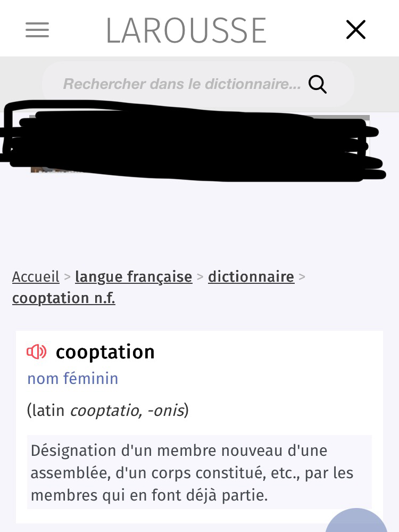The image size is (399, 532).
Task: Open the "langue française" breadcrumb link
Action: click(134, 277)
